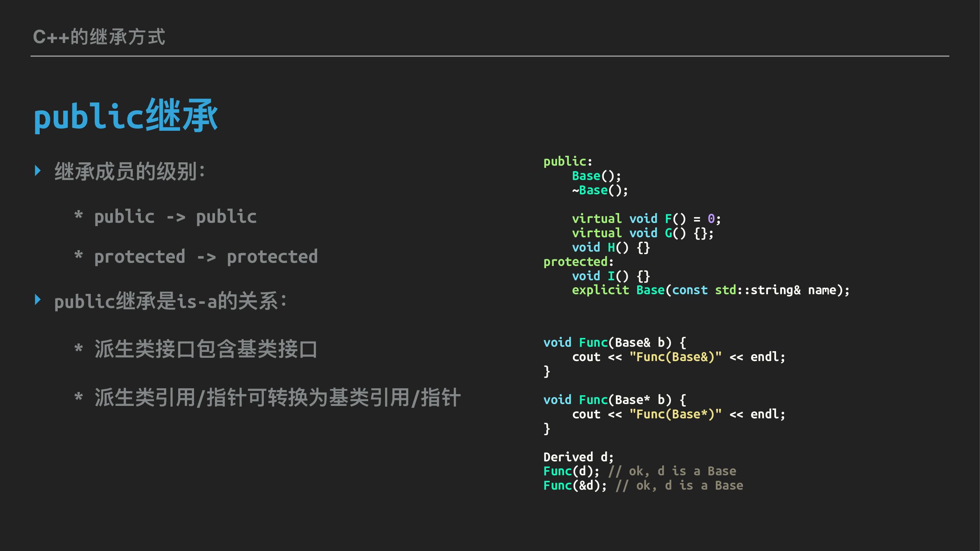Select the "public -> public" bullet text
The height and width of the screenshot is (551, 980).
(175, 217)
